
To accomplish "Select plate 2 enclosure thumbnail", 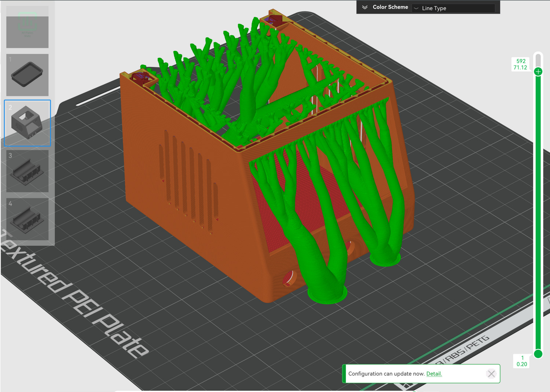I will pos(27,123).
